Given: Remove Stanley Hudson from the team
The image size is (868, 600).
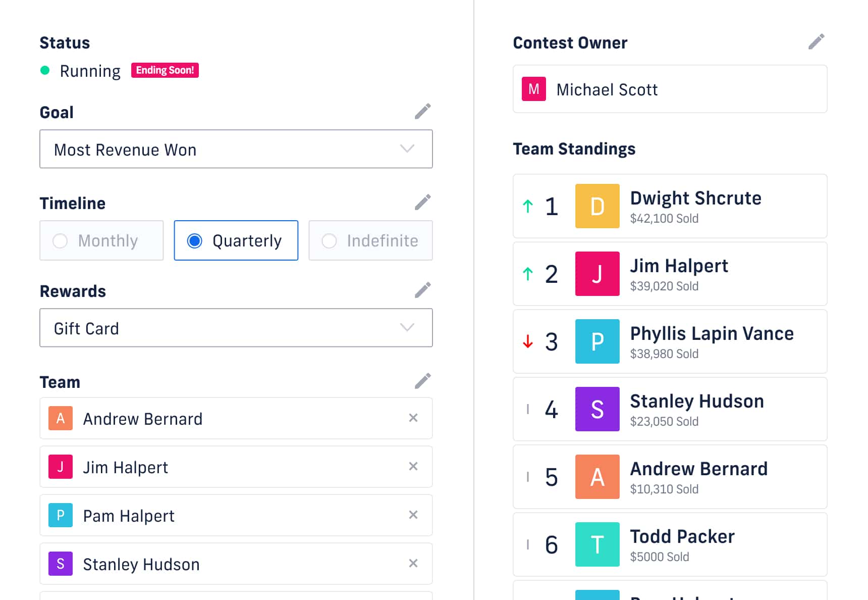Looking at the screenshot, I should click(413, 564).
